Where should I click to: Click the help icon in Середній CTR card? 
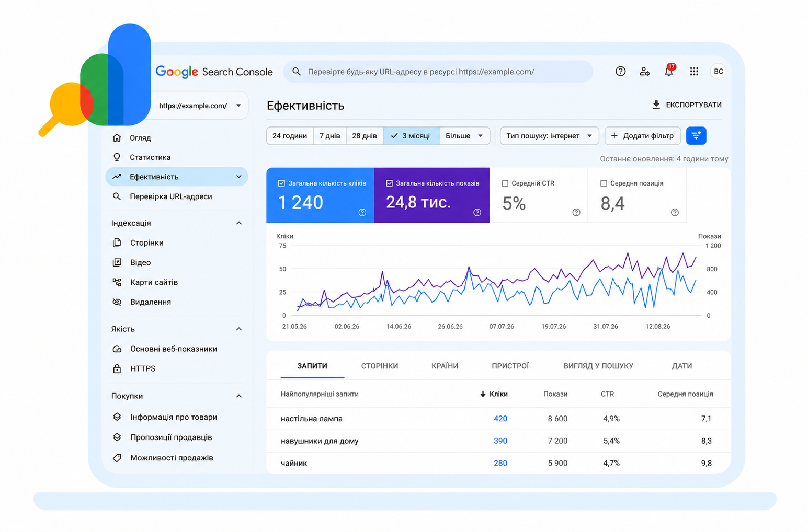[x=576, y=212]
